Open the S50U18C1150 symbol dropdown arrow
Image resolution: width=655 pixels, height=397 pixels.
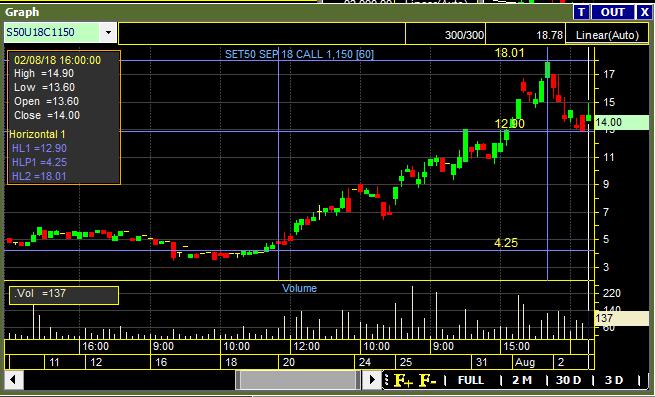point(108,32)
